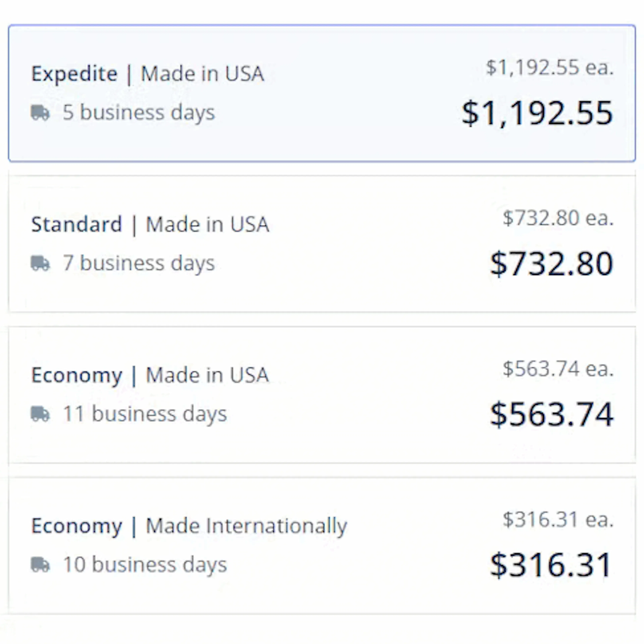Screen dimensions: 644x644
Task: Click the $563.74 ea. unit price
Action: tap(558, 369)
